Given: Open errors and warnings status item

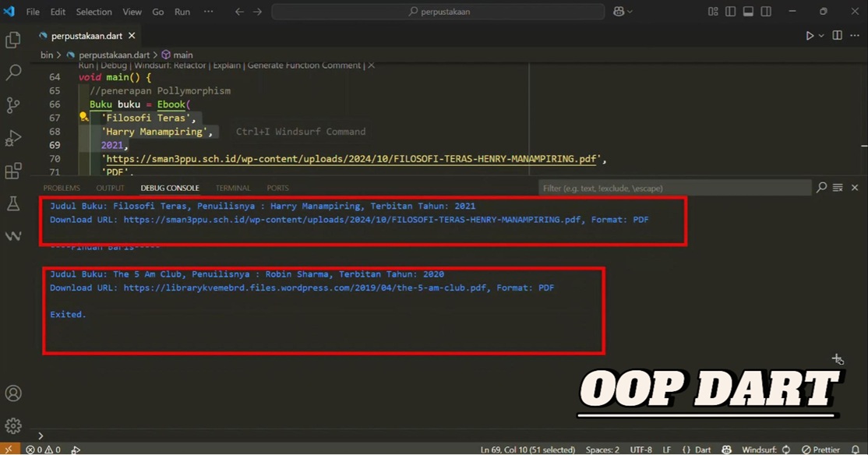Looking at the screenshot, I should pyautogui.click(x=43, y=450).
